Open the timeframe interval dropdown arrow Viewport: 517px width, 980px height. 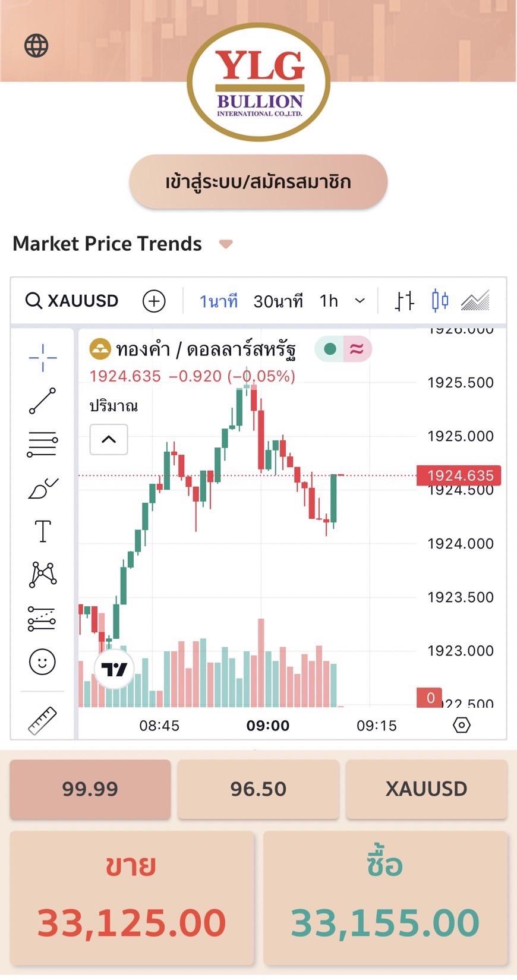[x=360, y=301]
